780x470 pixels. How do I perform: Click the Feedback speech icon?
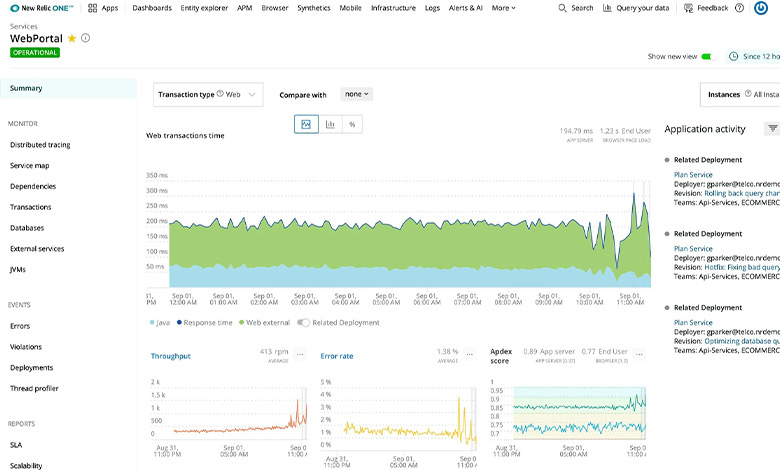[688, 8]
